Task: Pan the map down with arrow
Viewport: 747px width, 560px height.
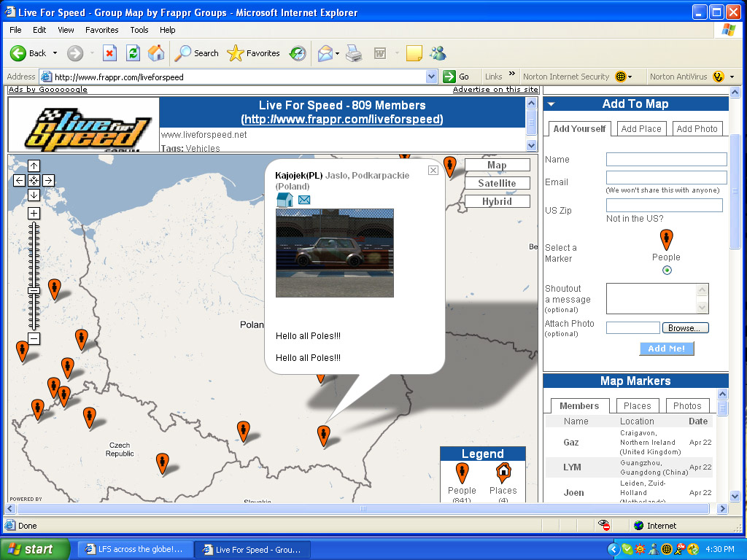Action: click(x=34, y=195)
